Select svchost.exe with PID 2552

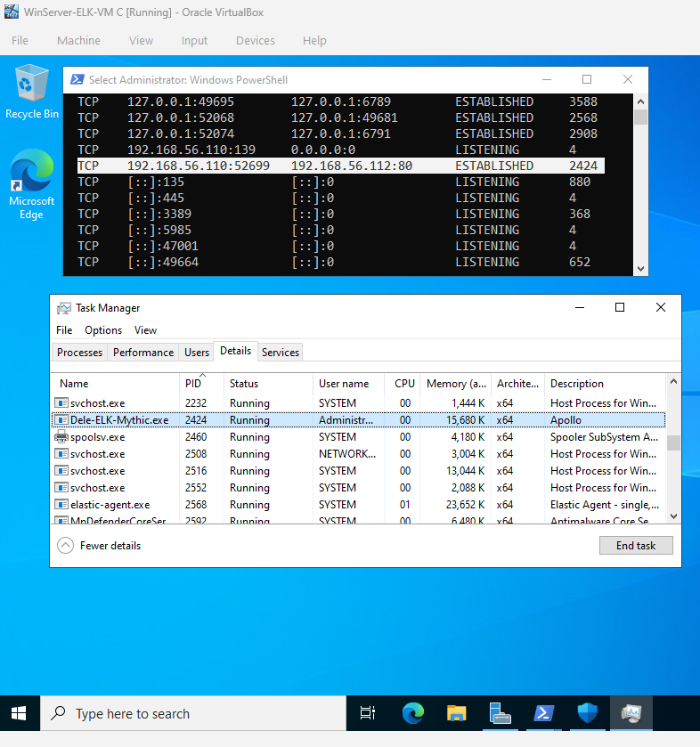tap(358, 488)
